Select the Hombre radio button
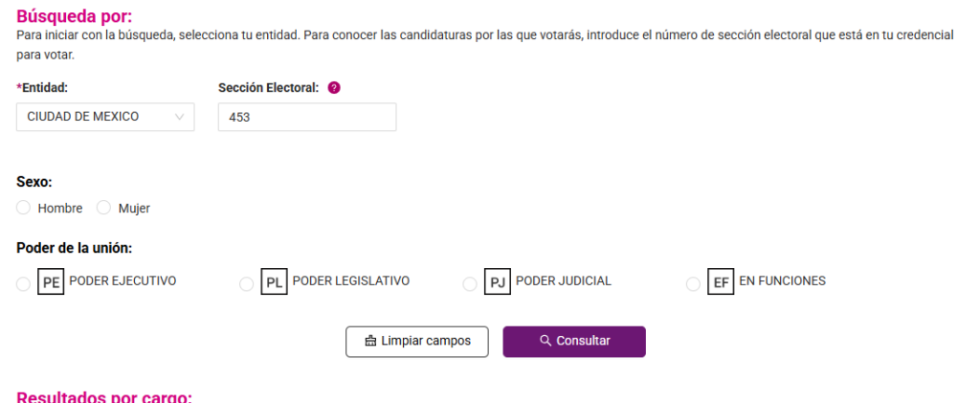 pyautogui.click(x=23, y=208)
